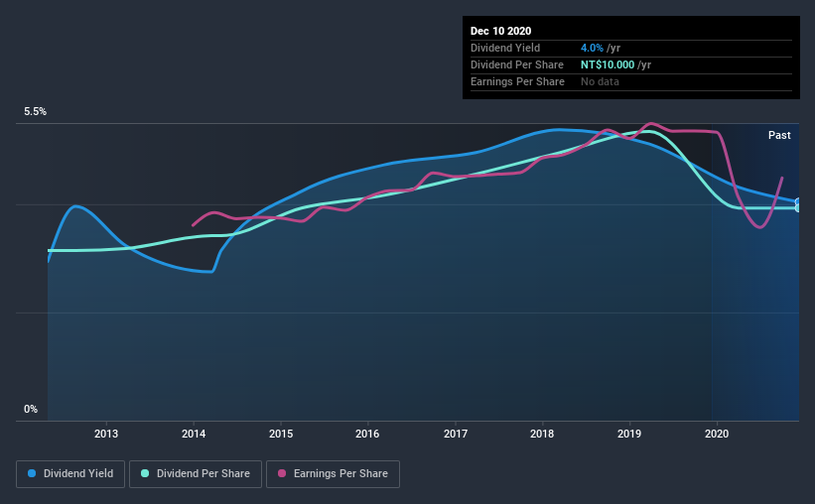The width and height of the screenshot is (815, 504).
Task: Click the Past region label
Action: [x=779, y=135]
